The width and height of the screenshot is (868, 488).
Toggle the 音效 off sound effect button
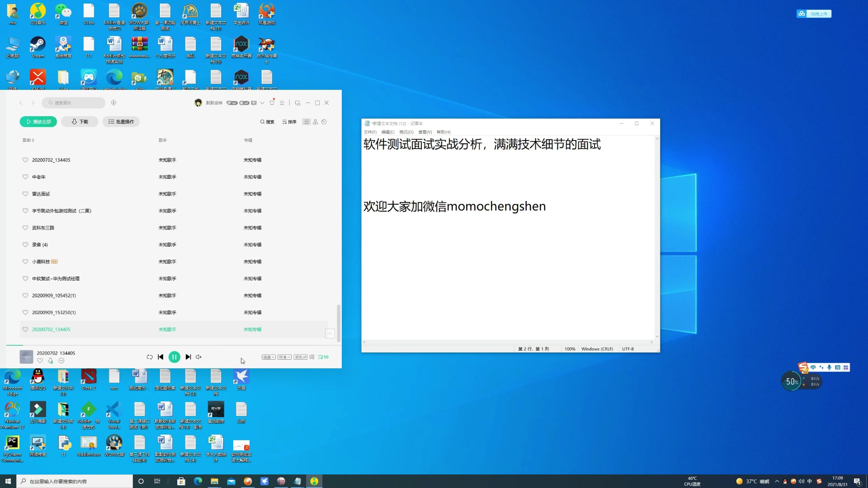click(301, 357)
